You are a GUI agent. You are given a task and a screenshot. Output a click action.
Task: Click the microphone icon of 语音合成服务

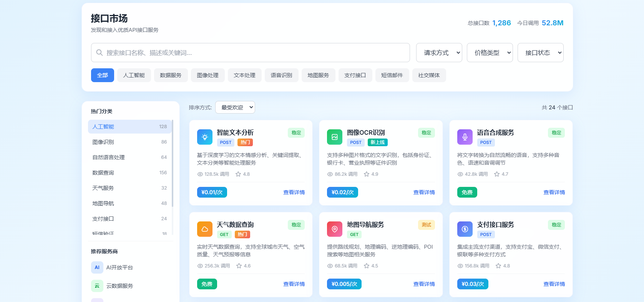click(465, 137)
